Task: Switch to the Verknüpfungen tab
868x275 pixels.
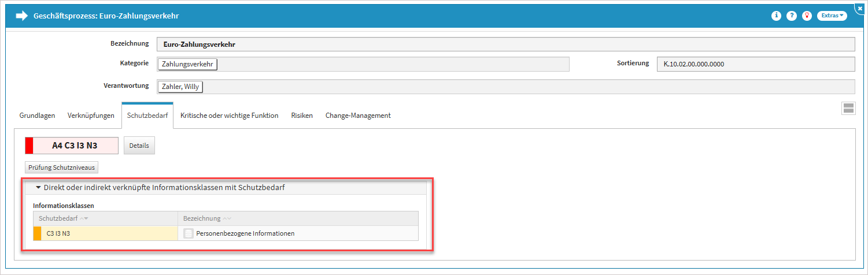Action: (x=91, y=116)
